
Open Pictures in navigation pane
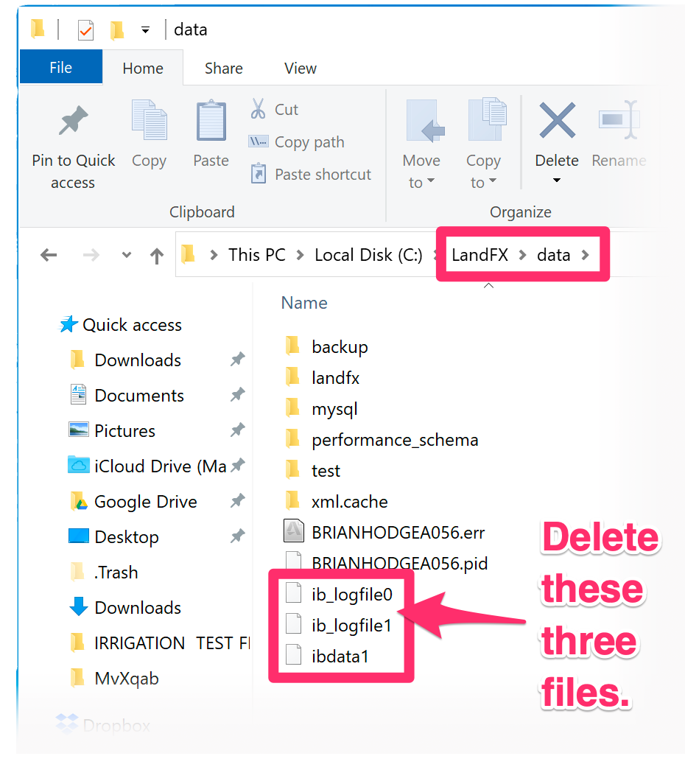112,430
